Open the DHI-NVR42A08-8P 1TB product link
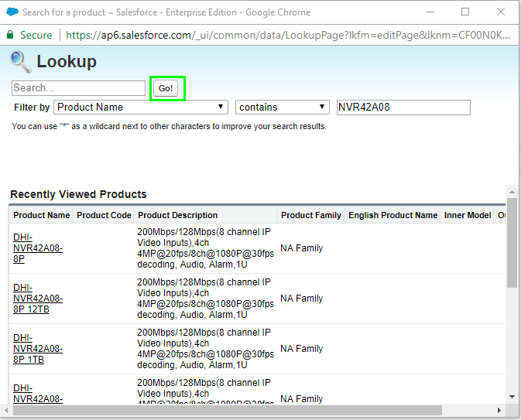This screenshot has width=521, height=420. tap(38, 349)
